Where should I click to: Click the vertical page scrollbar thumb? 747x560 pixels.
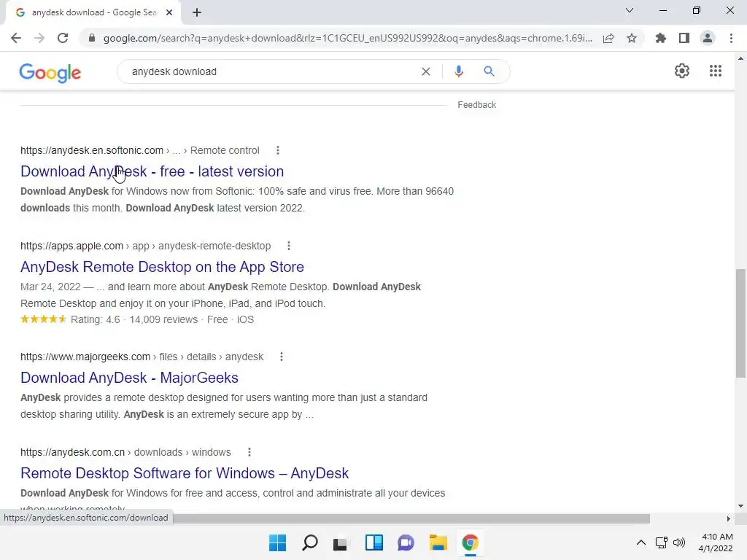pyautogui.click(x=740, y=323)
